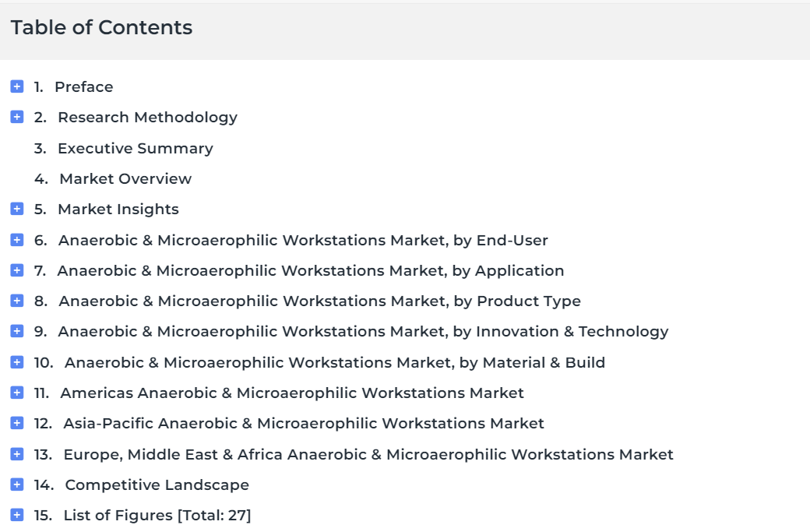
Task: Expand Europe, Middle East & Africa plus icon
Action: (x=17, y=454)
